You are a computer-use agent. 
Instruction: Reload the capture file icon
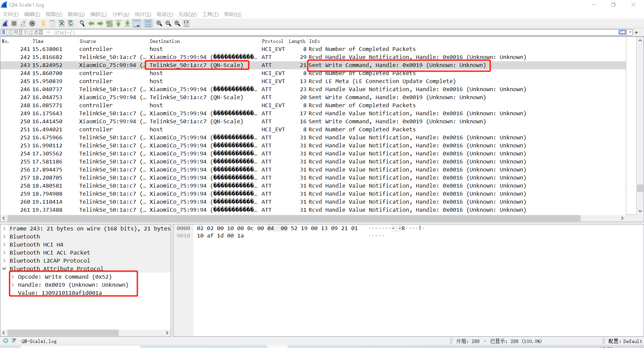[71, 23]
